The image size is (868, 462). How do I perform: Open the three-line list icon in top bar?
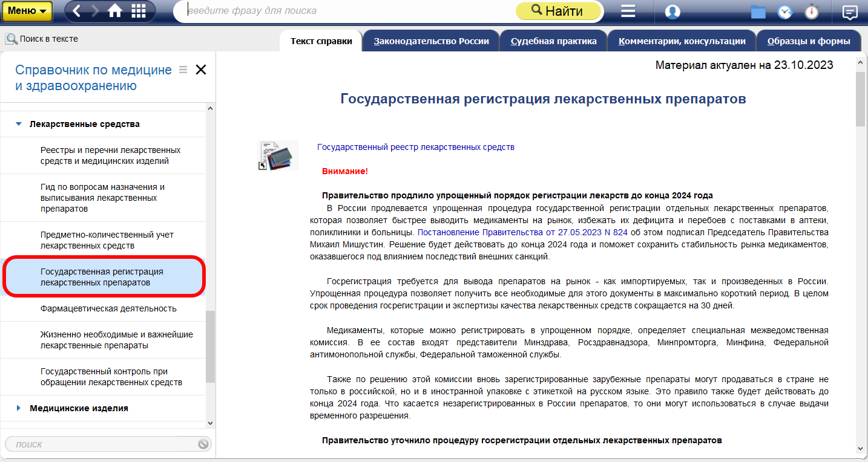pos(628,11)
